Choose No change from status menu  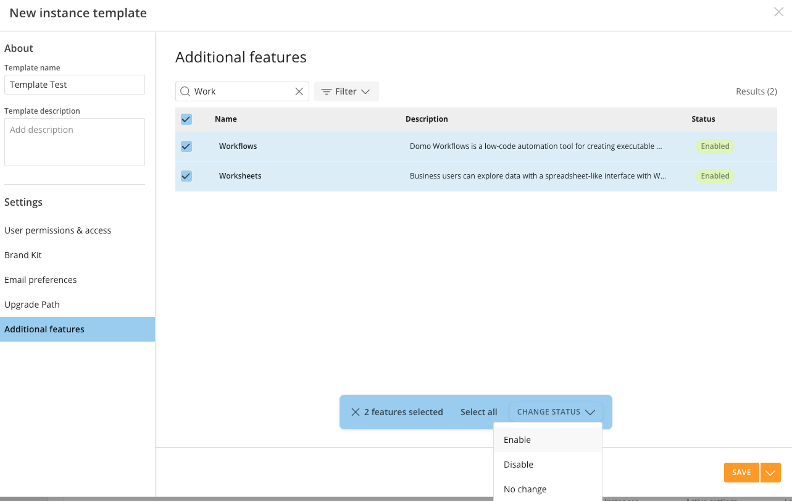point(548,489)
